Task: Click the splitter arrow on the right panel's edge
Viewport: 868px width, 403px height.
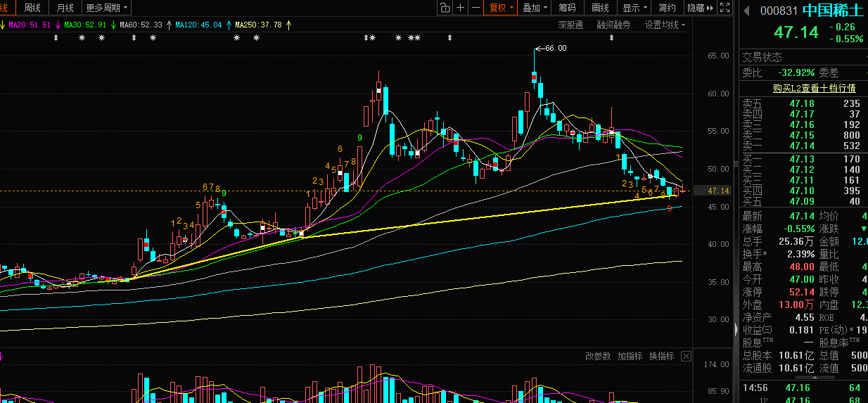Action: pos(736,329)
